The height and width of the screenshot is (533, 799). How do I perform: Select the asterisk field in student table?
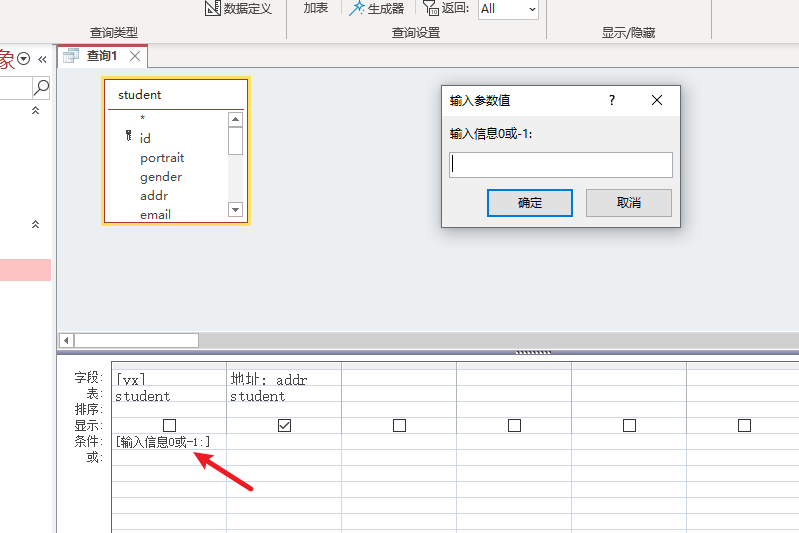point(143,119)
